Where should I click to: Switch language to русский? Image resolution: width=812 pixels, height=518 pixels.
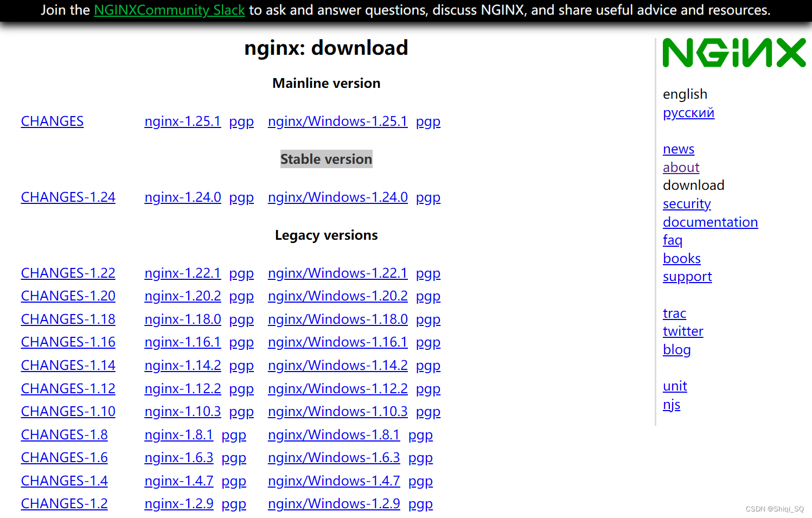688,113
